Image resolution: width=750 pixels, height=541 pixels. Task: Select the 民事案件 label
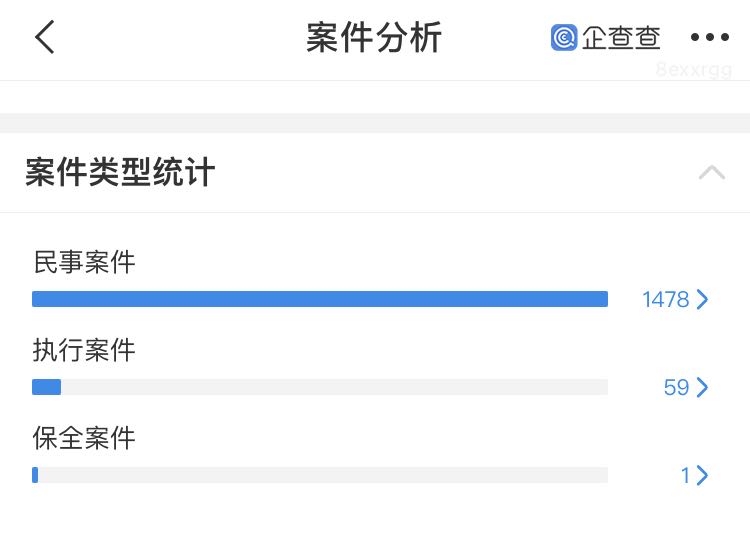click(84, 263)
